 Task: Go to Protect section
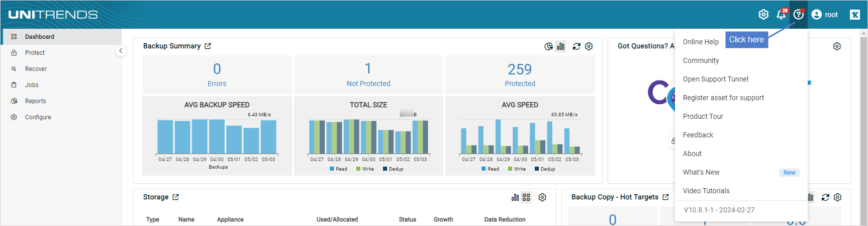pos(61,53)
